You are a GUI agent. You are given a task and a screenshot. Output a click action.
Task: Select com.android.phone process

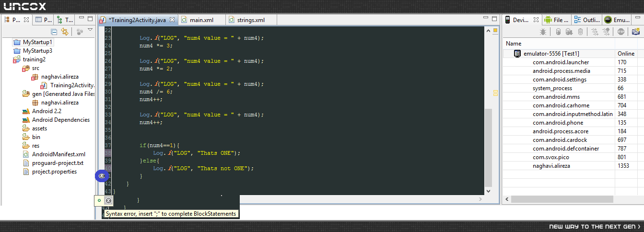click(574, 123)
